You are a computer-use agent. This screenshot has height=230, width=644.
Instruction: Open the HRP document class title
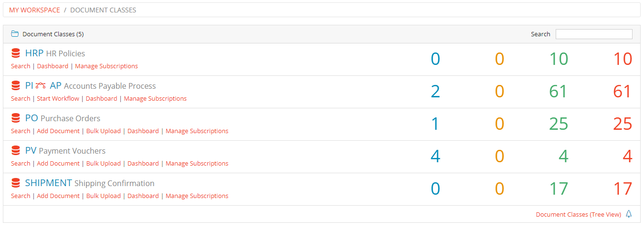(34, 53)
